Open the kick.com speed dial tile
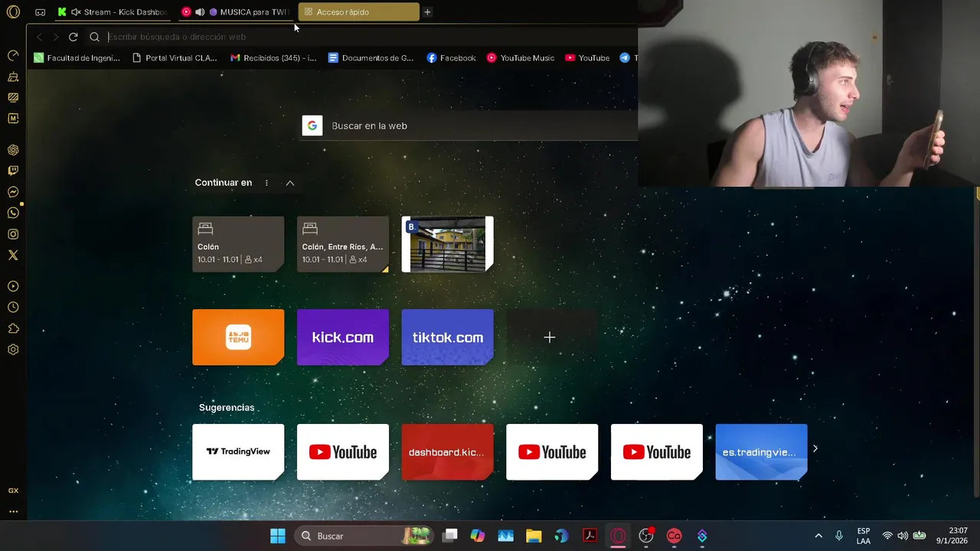Viewport: 980px width, 551px height. 343,337
